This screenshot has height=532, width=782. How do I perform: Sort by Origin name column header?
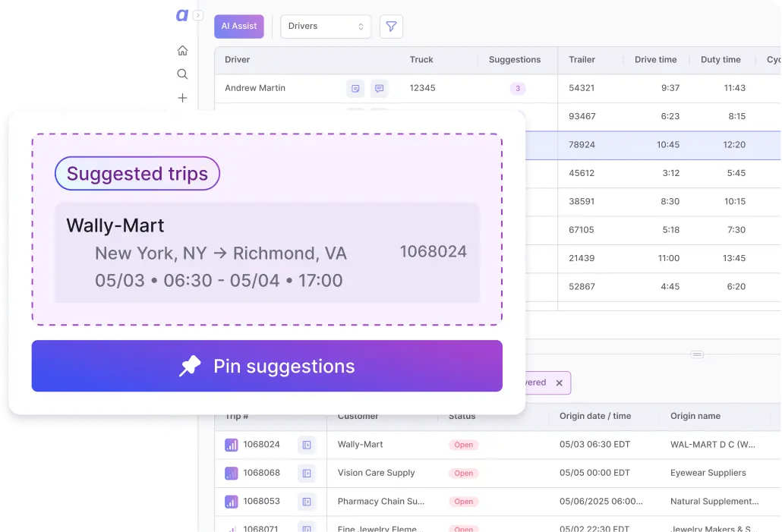click(x=695, y=416)
